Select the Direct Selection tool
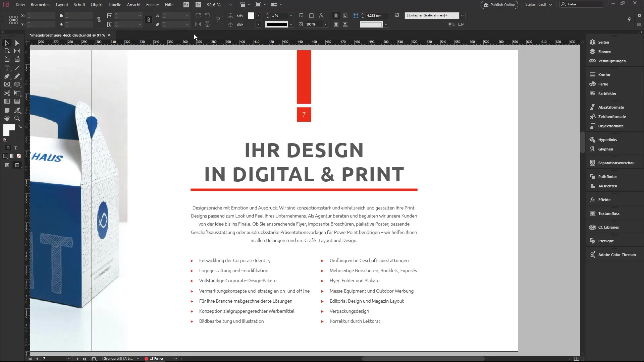Screen dimensions: 644x362 tap(17, 43)
